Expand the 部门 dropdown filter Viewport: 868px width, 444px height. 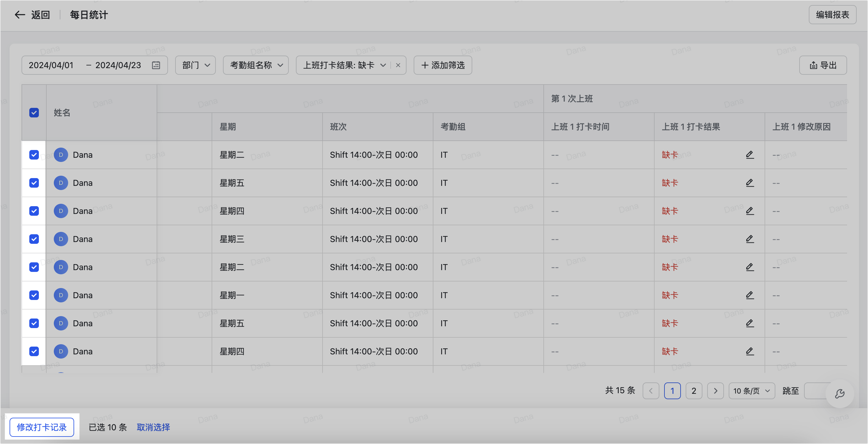[x=195, y=65]
